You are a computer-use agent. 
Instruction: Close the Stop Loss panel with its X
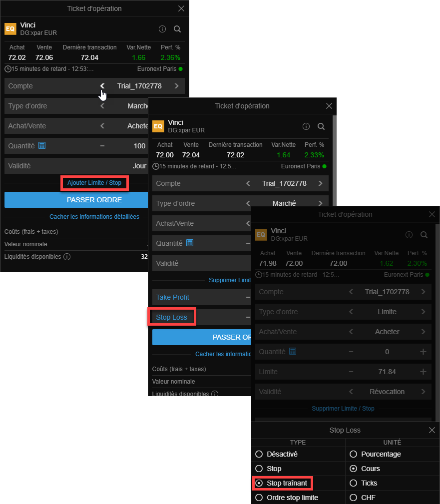(432, 430)
